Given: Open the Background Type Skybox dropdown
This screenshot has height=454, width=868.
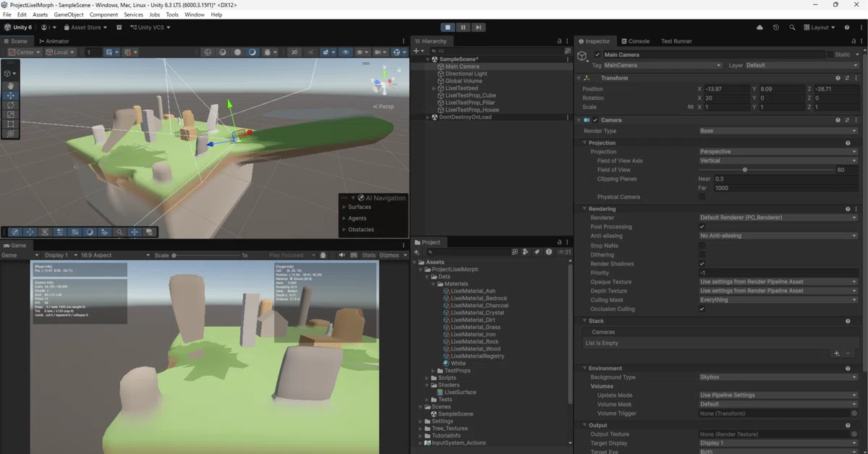Looking at the screenshot, I should click(779, 377).
